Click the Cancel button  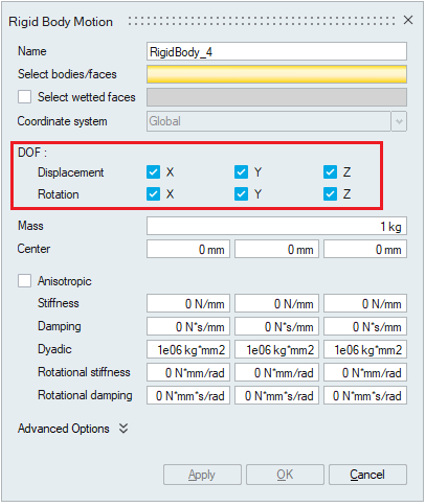[368, 475]
